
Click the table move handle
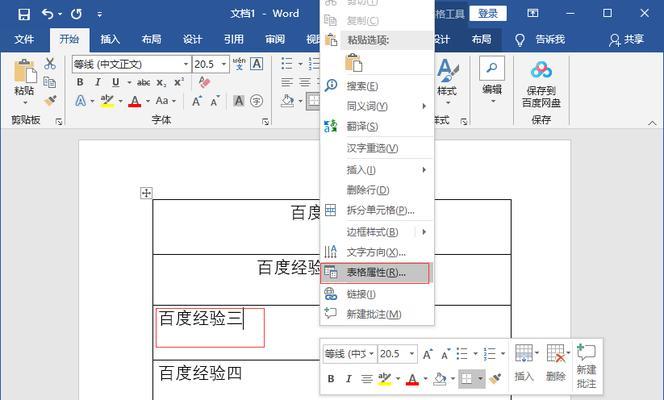[x=146, y=193]
